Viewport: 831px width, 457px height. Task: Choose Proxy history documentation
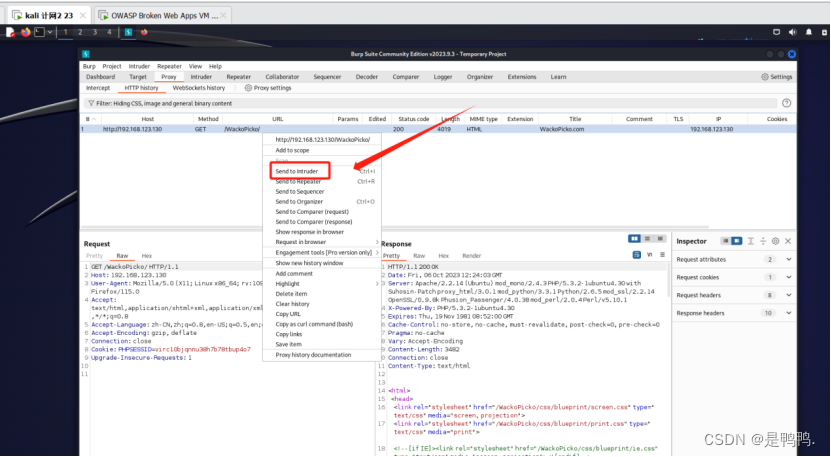[x=322, y=355]
